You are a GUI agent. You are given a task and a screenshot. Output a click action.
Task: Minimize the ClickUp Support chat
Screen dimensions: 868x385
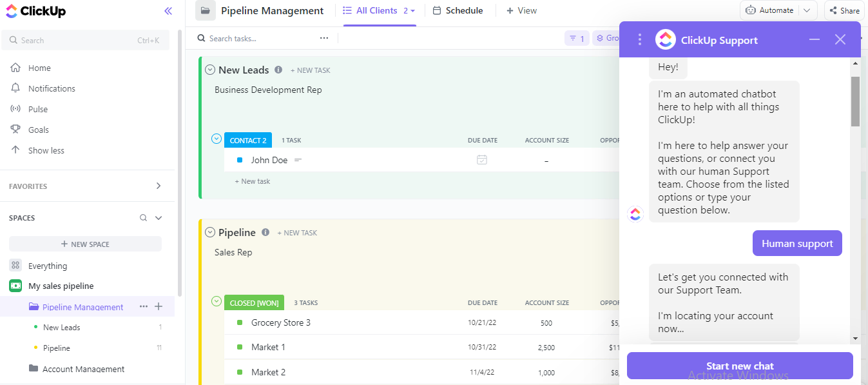coord(815,39)
